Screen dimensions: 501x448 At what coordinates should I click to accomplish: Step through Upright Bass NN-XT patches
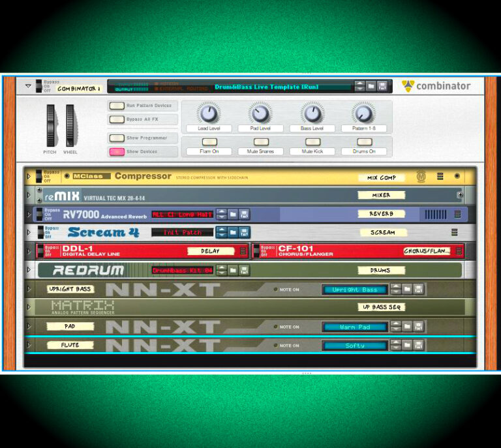pyautogui.click(x=396, y=290)
